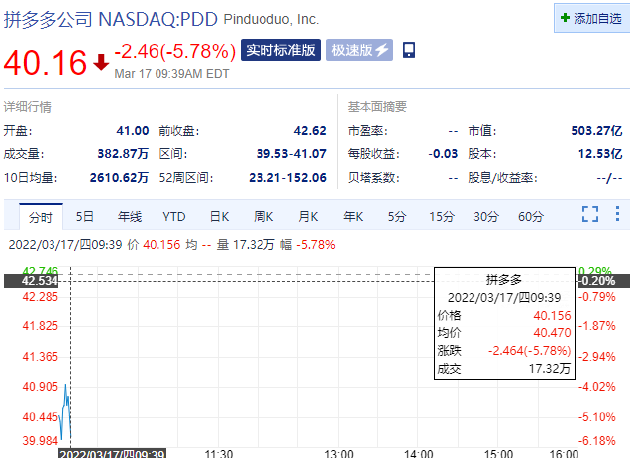Click the tooltip 成交 value 17.32万

click(550, 368)
